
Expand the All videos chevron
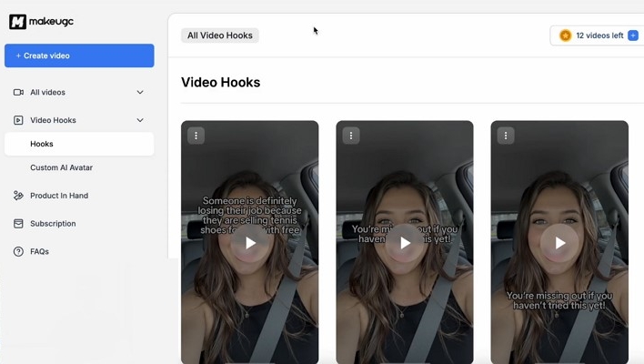pos(140,92)
